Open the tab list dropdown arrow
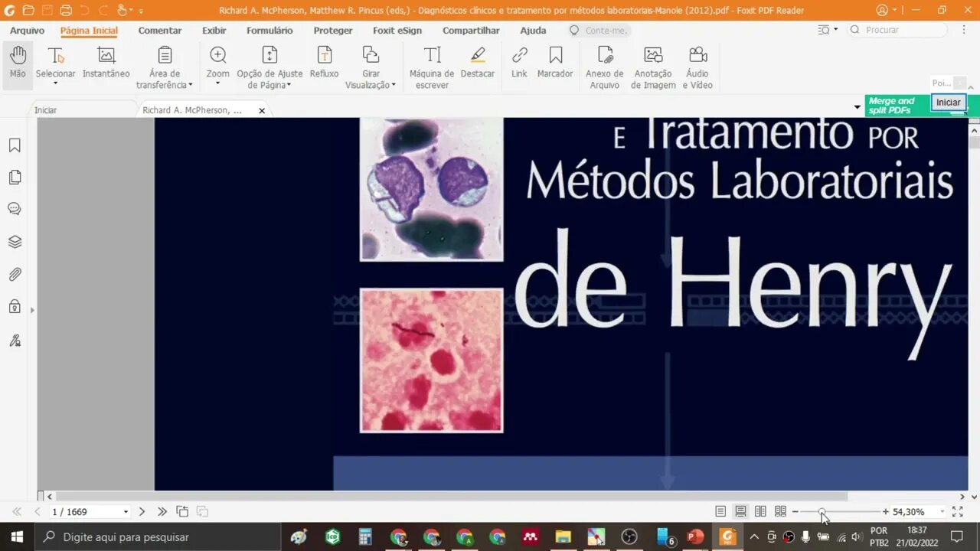This screenshot has height=551, width=980. point(857,107)
